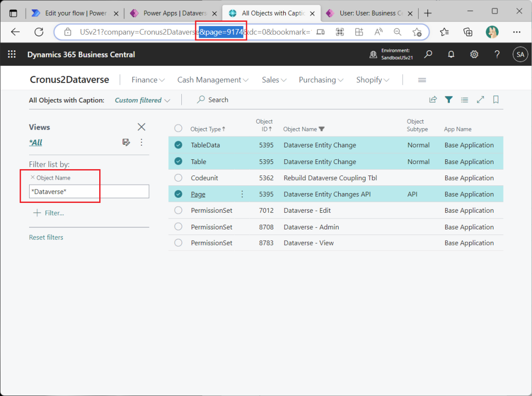Viewport: 532px width, 396px height.
Task: Expand the Finance menu
Action: [148, 80]
